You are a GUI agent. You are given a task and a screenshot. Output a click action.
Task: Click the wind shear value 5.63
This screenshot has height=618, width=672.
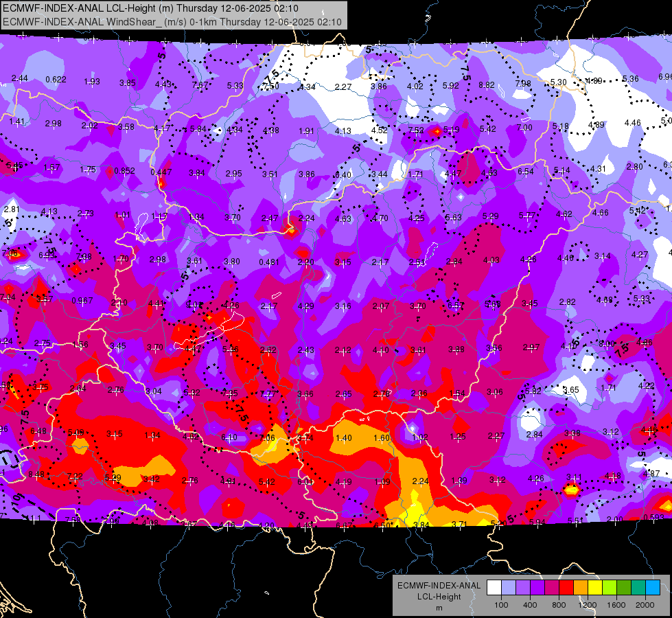[453, 218]
